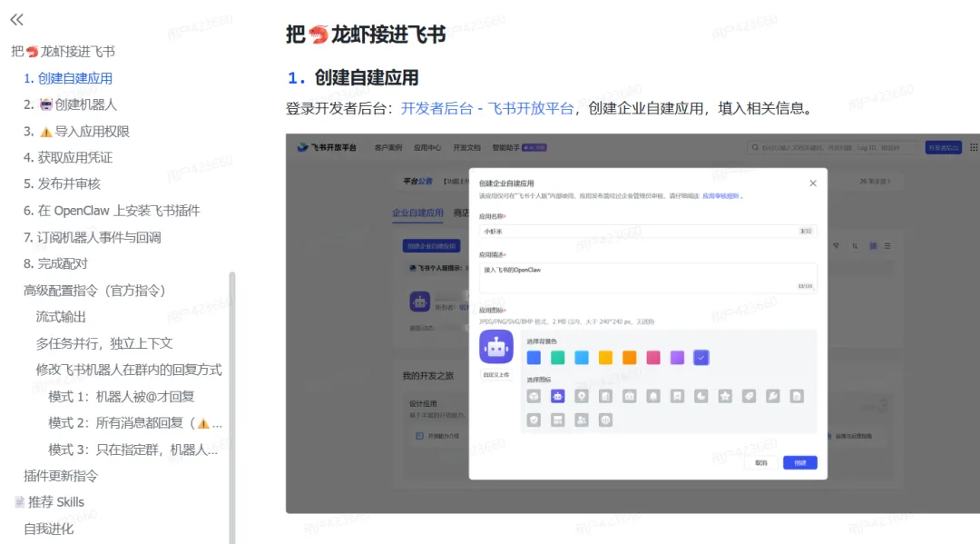Image resolution: width=980 pixels, height=544 pixels.
Task: Click the 取消 button in the dialog
Action: 760,462
